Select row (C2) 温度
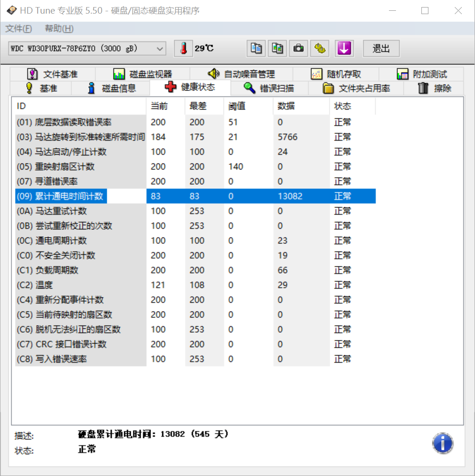 coord(196,285)
